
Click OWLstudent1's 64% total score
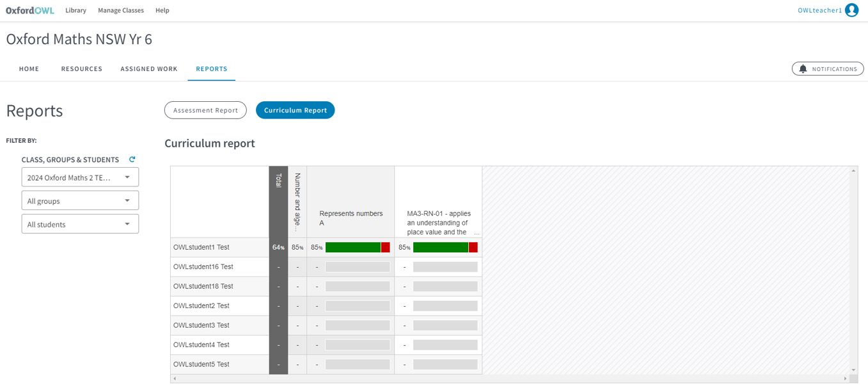coord(279,247)
